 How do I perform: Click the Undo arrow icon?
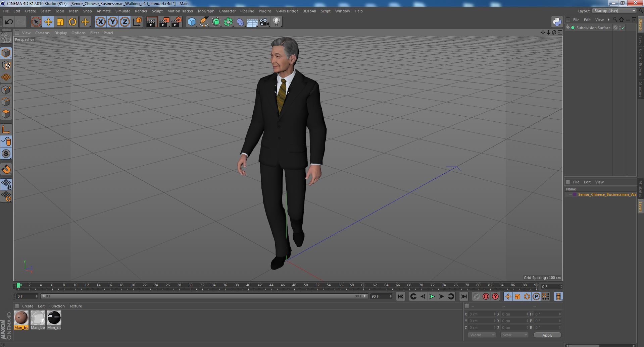[9, 22]
